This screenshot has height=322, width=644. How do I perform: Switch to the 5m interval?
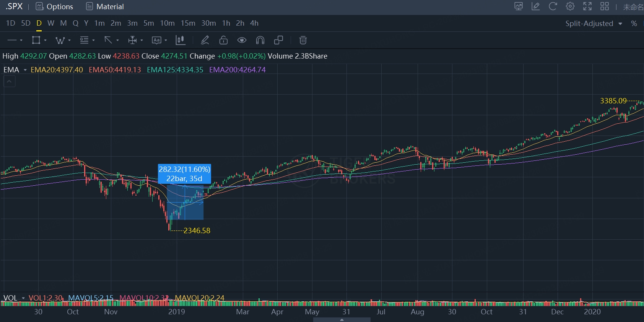149,23
